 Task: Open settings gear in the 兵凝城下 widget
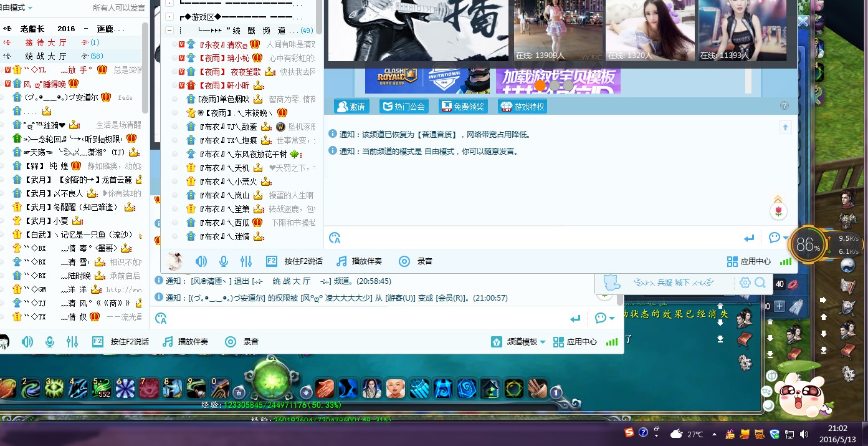click(x=745, y=283)
